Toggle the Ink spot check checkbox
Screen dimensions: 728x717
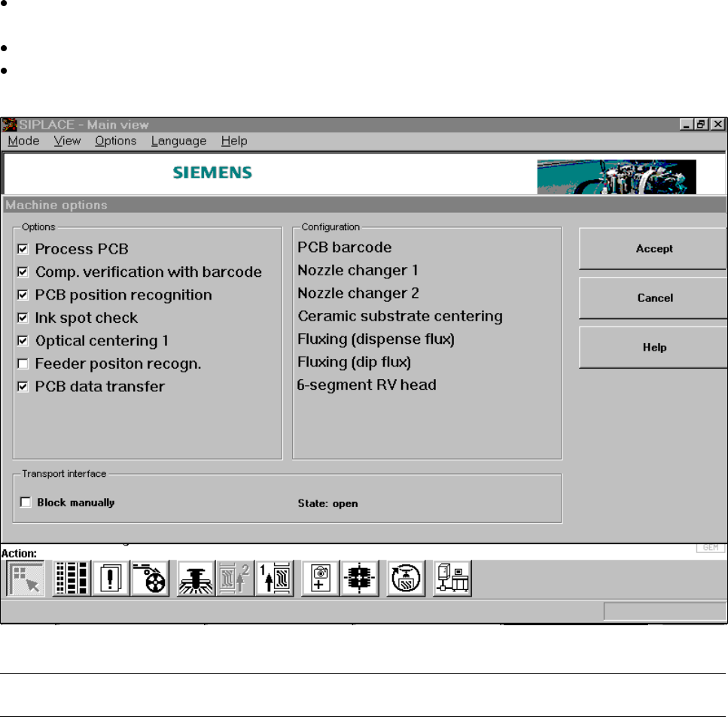23,318
